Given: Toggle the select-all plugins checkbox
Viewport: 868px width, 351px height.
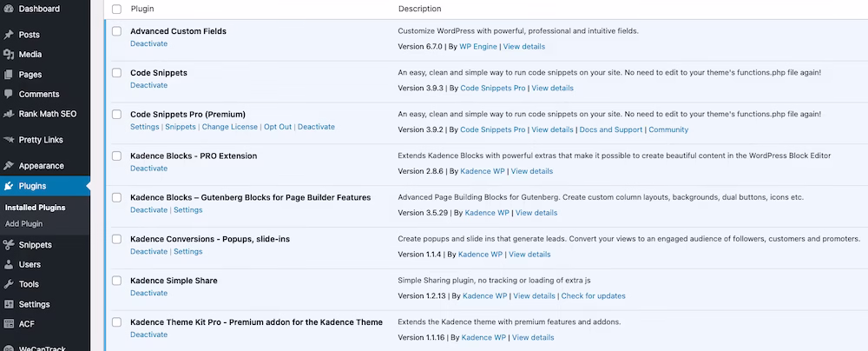Looking at the screenshot, I should (x=116, y=9).
